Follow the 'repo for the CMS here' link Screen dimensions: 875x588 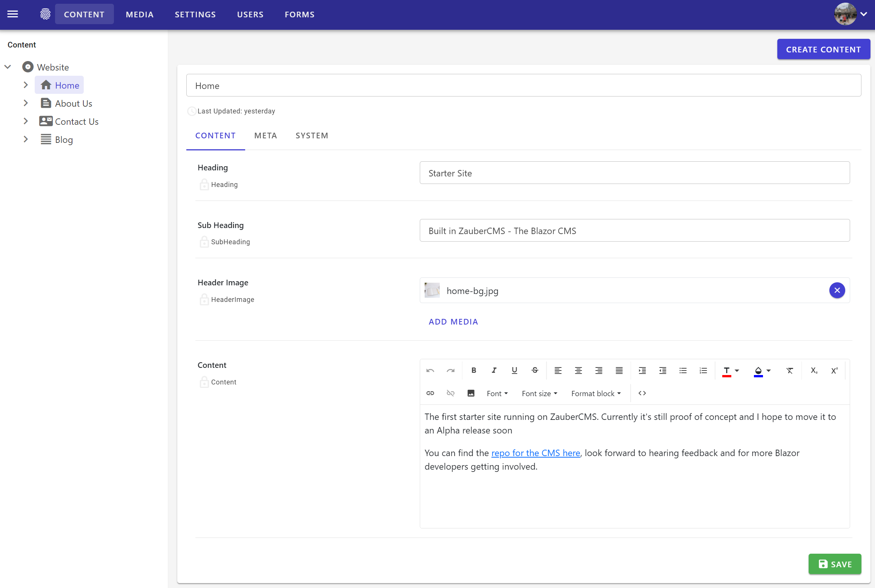coord(536,453)
